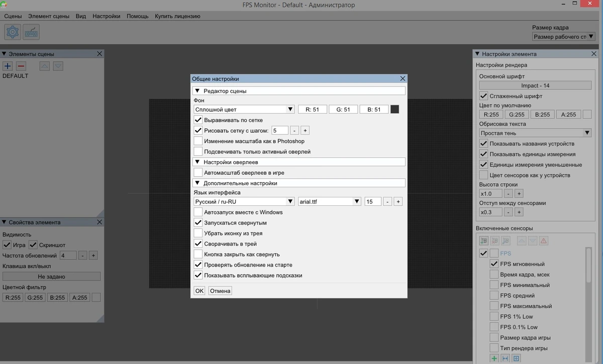Enable Изменение масштаба как в Photoshop

pos(198,141)
